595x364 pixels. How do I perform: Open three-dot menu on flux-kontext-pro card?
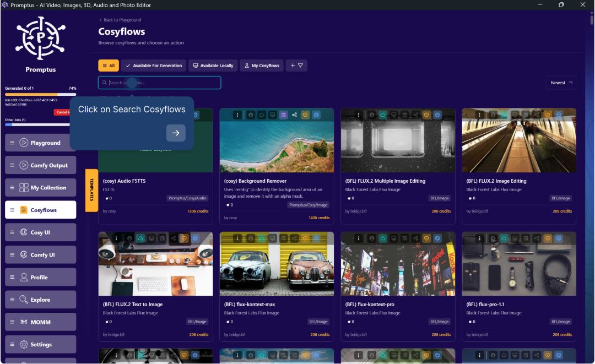click(358, 238)
